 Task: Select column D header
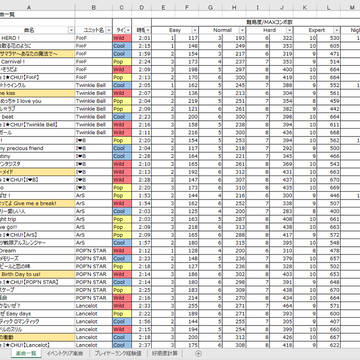(142, 7)
